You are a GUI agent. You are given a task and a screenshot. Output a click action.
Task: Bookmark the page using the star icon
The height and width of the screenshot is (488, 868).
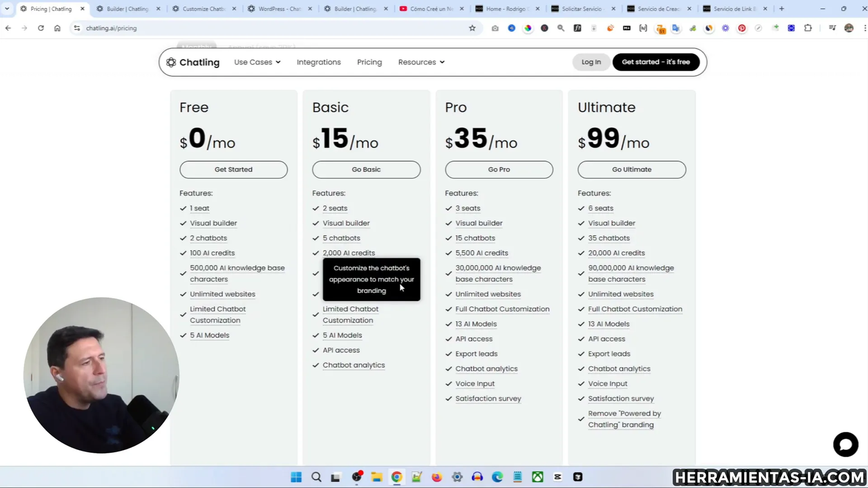(472, 28)
